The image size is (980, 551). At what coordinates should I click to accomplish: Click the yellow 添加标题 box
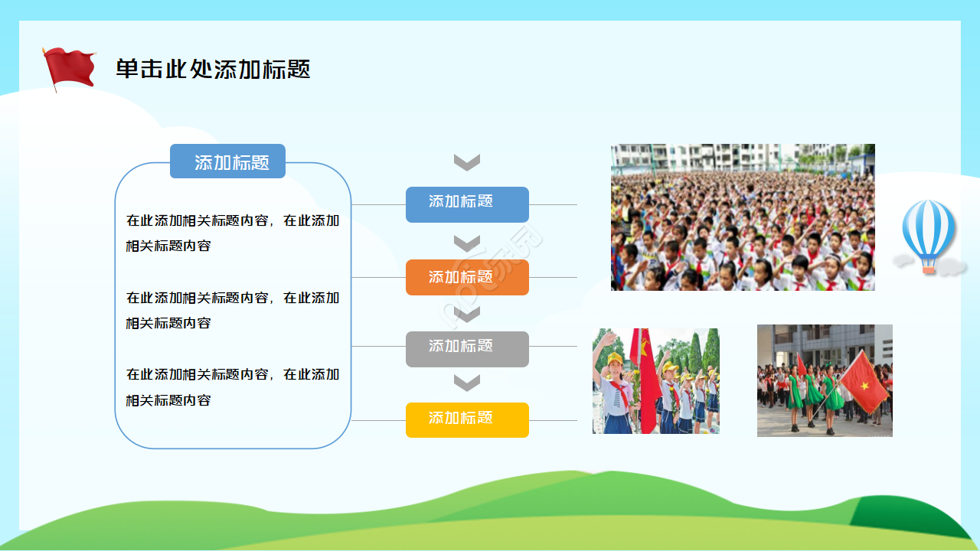467,420
